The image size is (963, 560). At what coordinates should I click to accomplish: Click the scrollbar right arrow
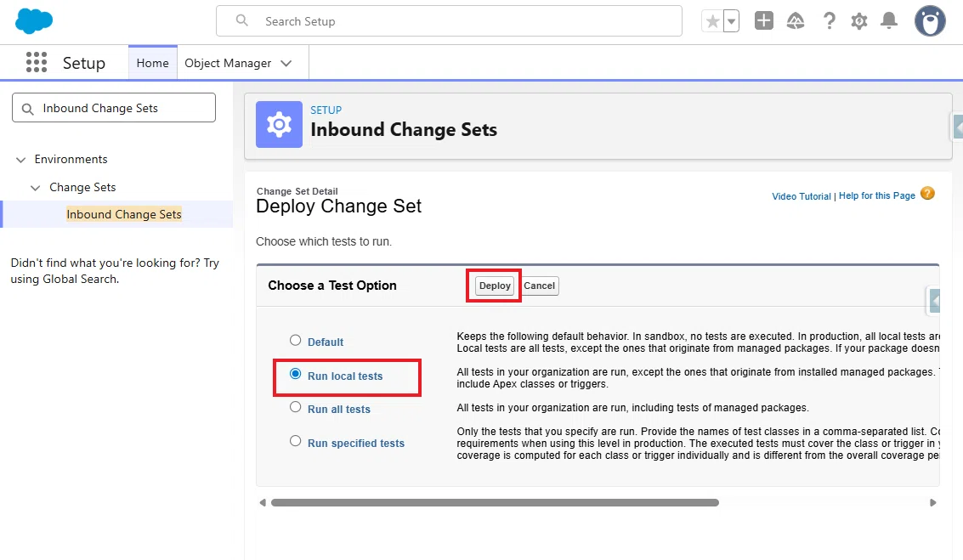coord(933,502)
